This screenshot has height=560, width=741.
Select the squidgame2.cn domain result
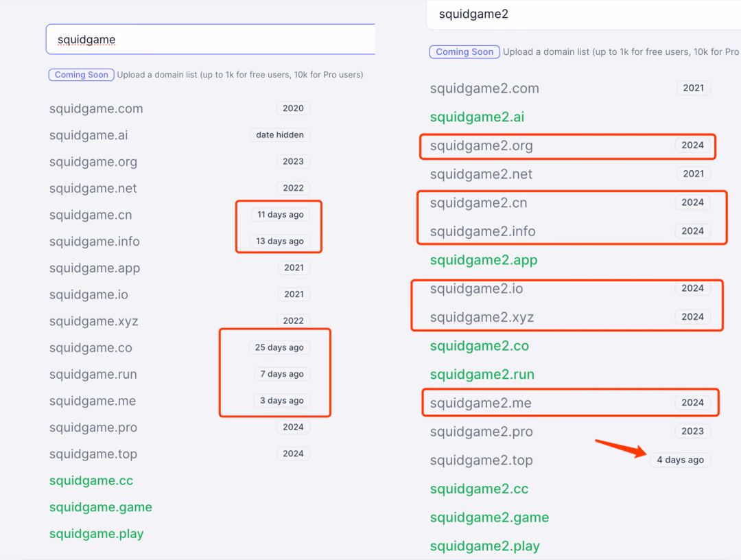pyautogui.click(x=478, y=202)
